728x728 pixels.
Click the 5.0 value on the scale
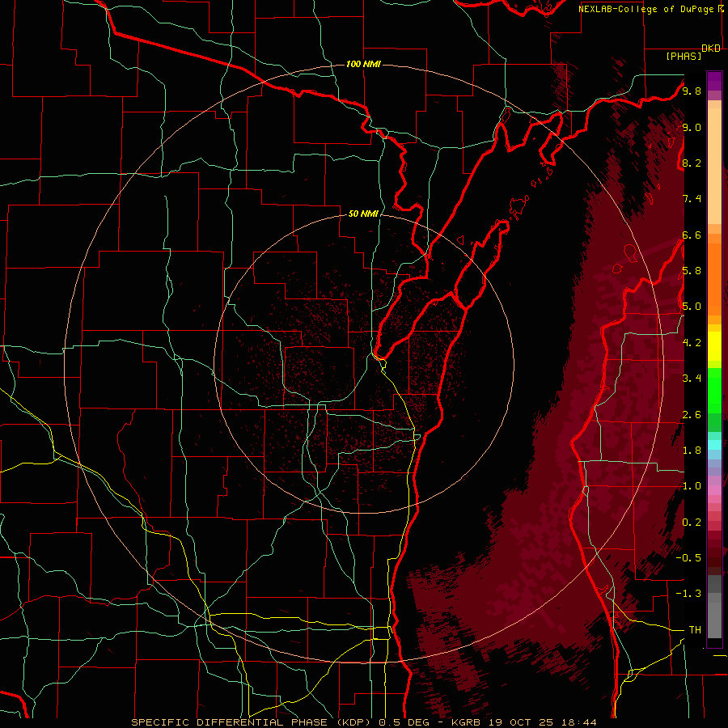click(692, 307)
